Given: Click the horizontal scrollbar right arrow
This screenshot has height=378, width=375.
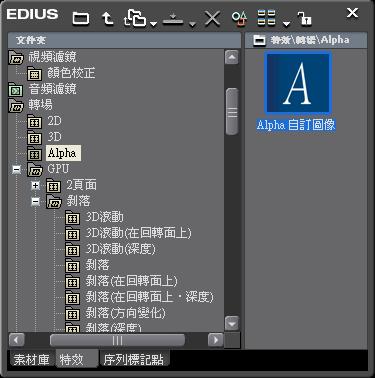Looking at the screenshot, I should click(x=215, y=340).
